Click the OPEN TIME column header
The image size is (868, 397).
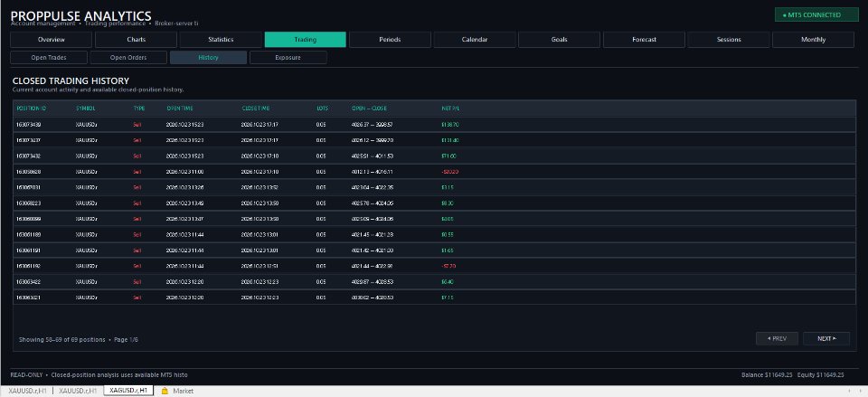pos(180,108)
